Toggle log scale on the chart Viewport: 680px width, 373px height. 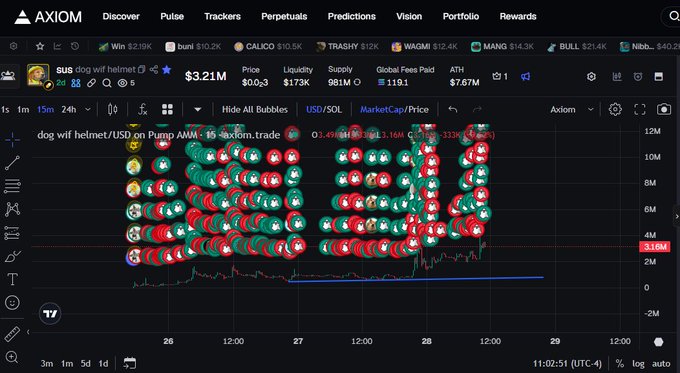pos(638,363)
